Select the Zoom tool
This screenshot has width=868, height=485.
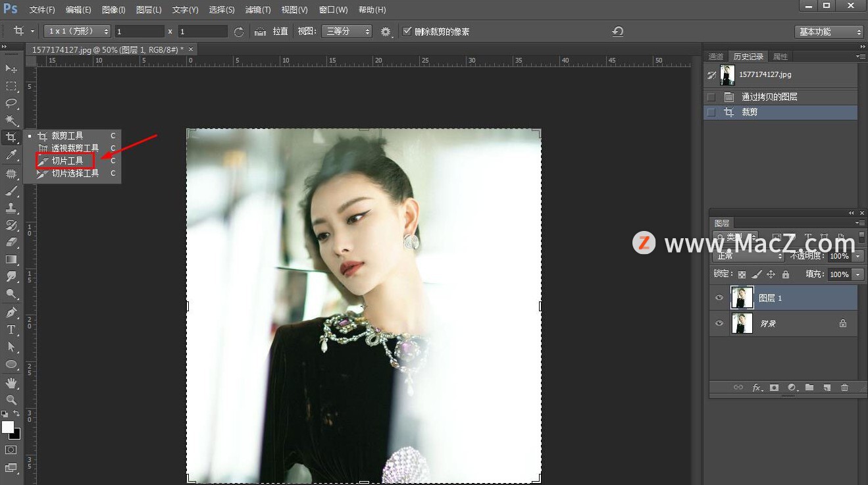click(x=11, y=399)
